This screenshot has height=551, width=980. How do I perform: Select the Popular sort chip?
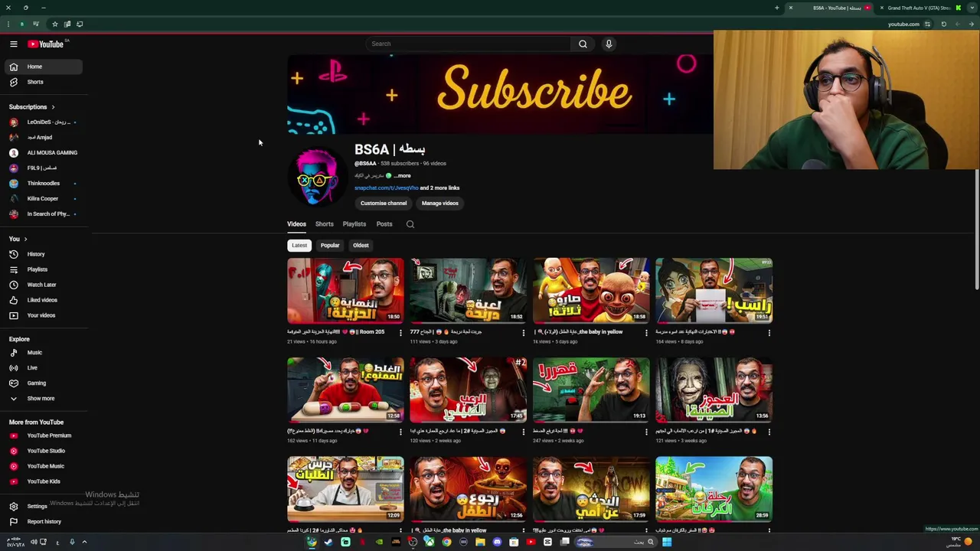point(330,246)
